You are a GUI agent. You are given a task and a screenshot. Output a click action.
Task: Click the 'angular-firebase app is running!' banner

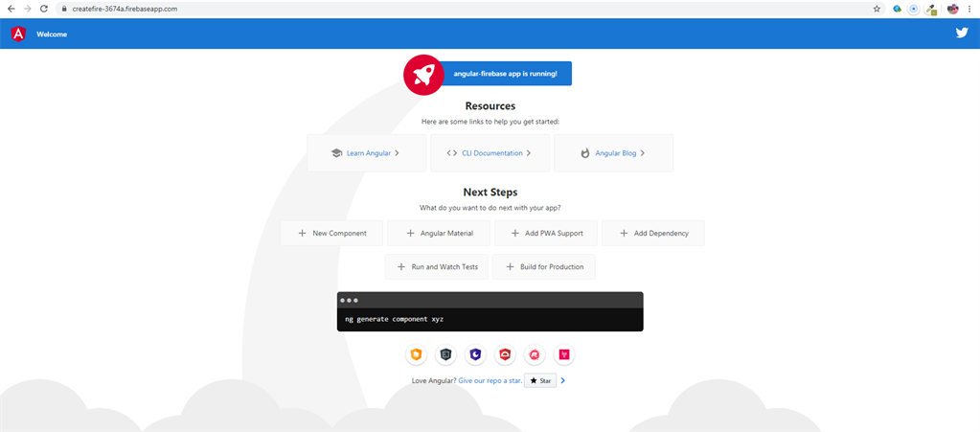tap(506, 73)
